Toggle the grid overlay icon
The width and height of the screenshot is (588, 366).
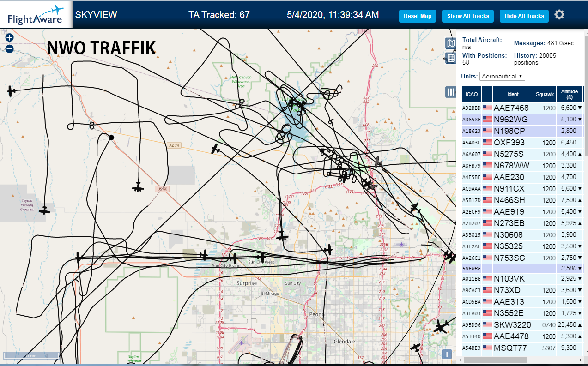coord(451,58)
